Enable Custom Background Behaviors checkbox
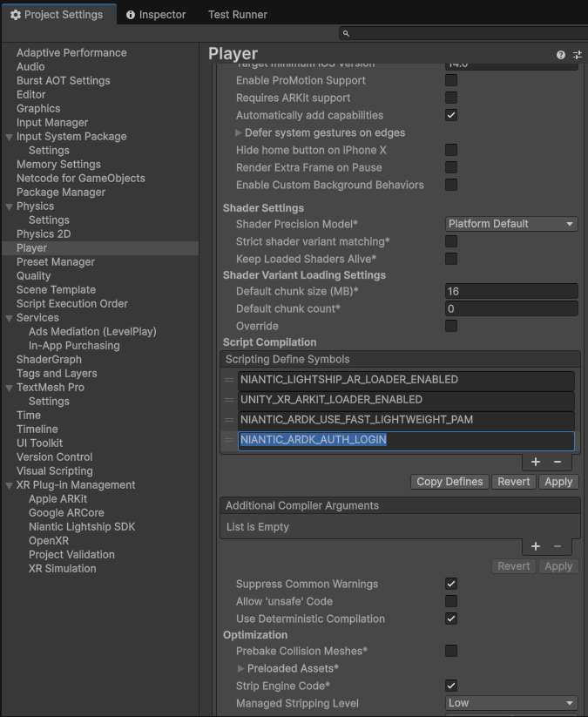 [451, 185]
